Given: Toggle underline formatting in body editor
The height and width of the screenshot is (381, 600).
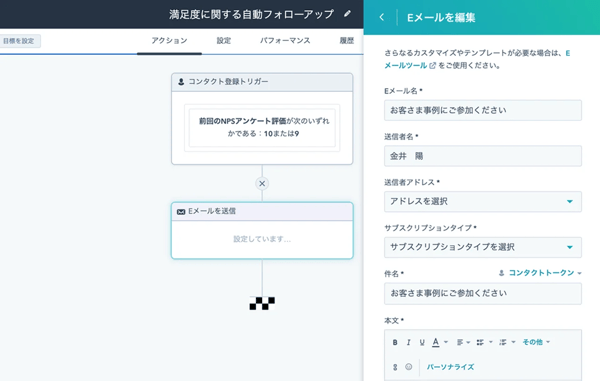Looking at the screenshot, I should tap(422, 342).
